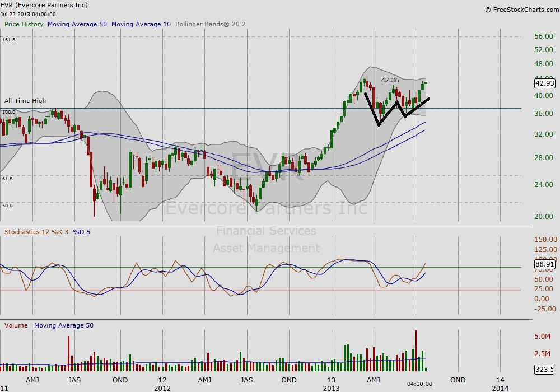The image size is (560, 392).
Task: Click the All-Time High annotation label
Action: [x=25, y=101]
